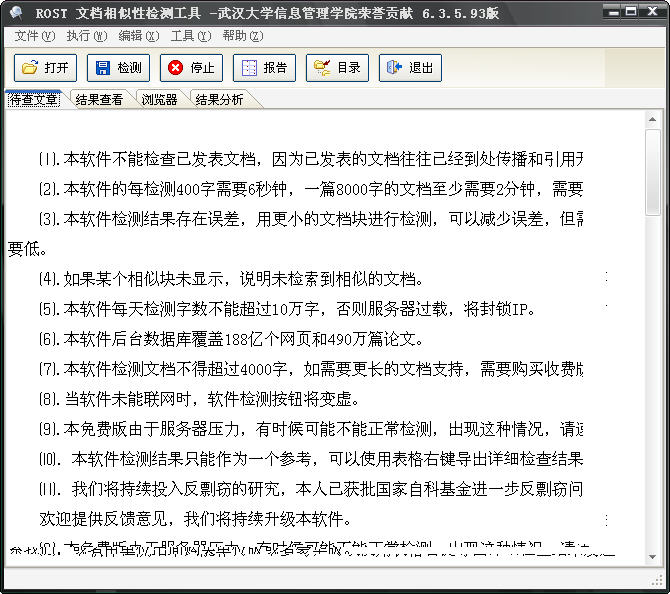Screen dimensions: 670x594
Task: Switch to the 结果查看 tab
Action: tap(99, 99)
